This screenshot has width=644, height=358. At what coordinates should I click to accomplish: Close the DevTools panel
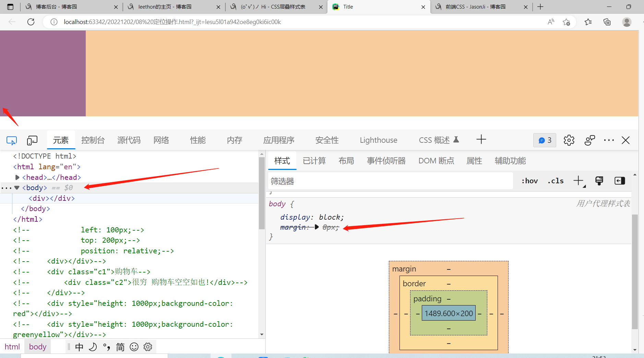click(626, 140)
